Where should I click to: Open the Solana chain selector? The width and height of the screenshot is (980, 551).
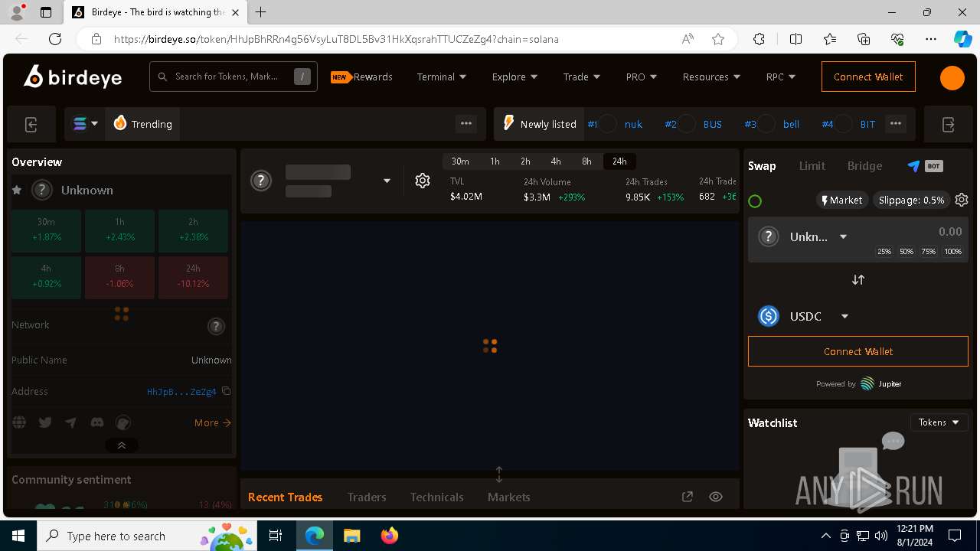tap(85, 124)
